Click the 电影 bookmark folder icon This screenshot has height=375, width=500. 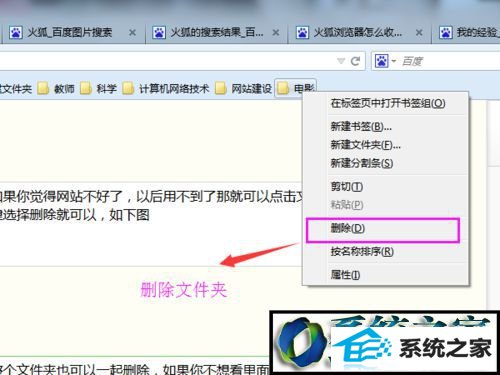click(x=283, y=88)
